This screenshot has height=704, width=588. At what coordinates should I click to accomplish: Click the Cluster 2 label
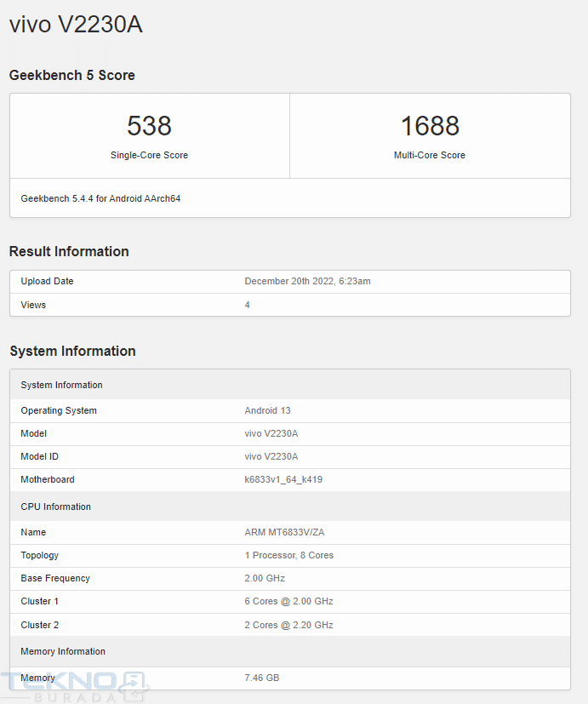[39, 625]
